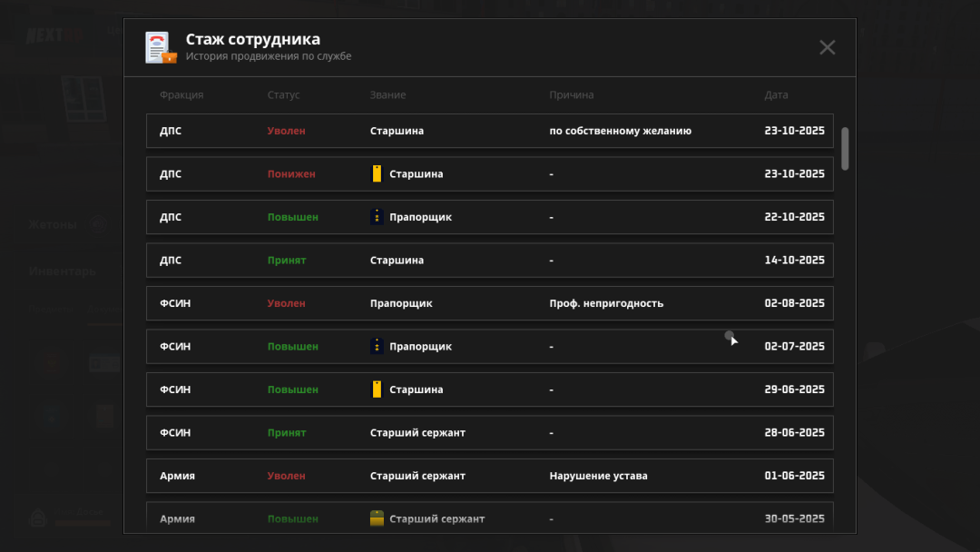Click the 'Проф. непригодность' dismissal reason
980x552 pixels.
click(x=605, y=303)
